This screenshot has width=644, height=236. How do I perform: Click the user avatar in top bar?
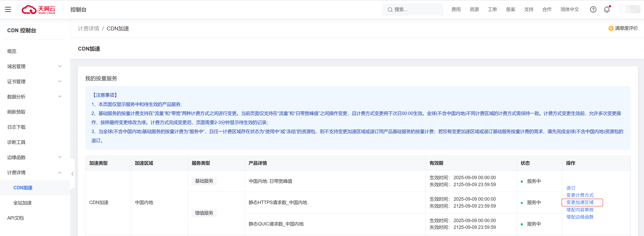(x=632, y=9)
